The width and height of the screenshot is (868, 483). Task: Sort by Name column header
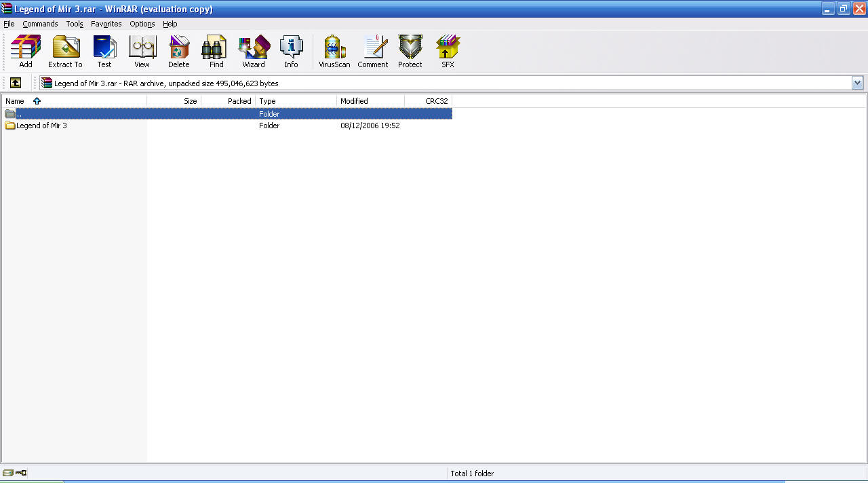coord(74,101)
